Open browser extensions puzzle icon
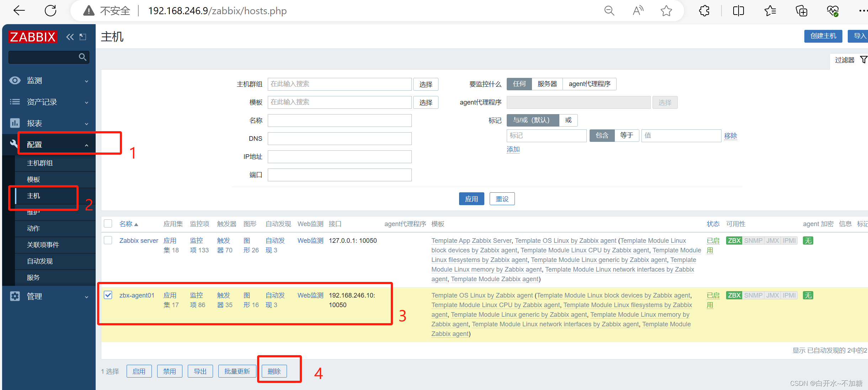This screenshot has height=390, width=868. click(x=704, y=11)
